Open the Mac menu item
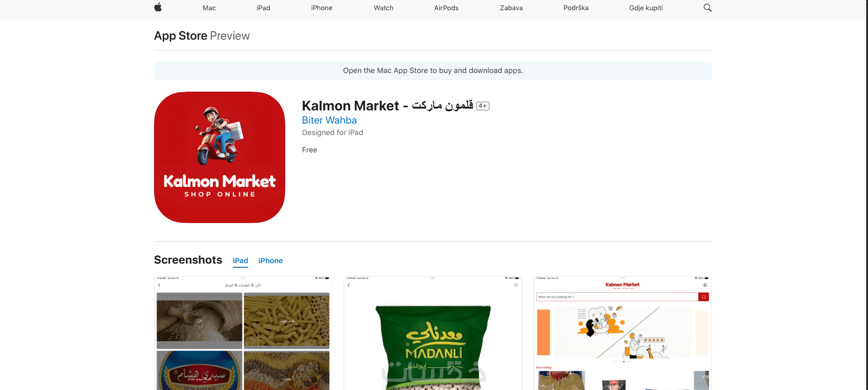 coord(209,8)
